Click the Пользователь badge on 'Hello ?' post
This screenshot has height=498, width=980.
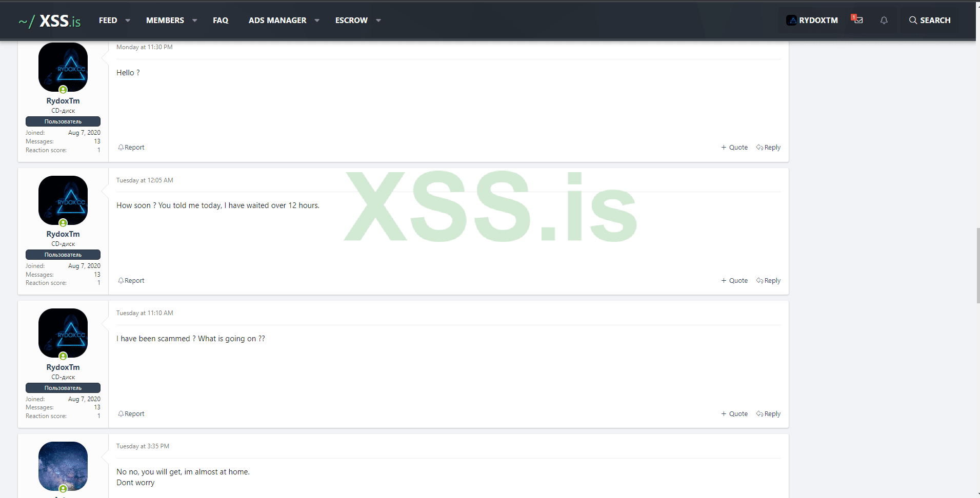[x=63, y=121]
